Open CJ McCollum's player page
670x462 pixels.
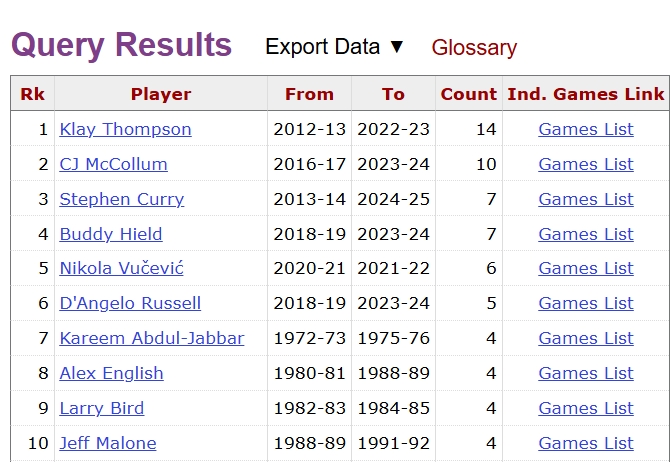click(113, 164)
